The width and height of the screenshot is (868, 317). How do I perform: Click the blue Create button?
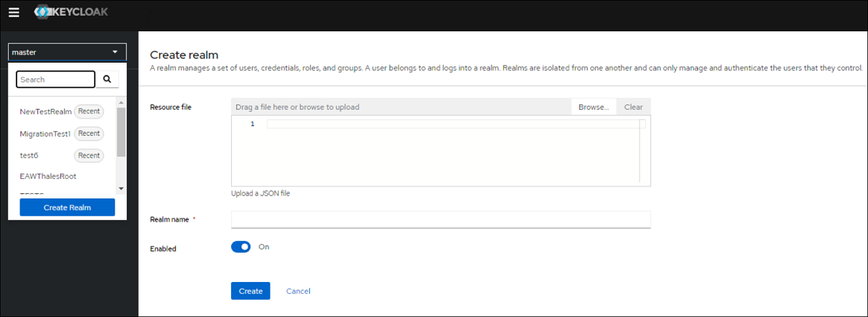click(250, 291)
